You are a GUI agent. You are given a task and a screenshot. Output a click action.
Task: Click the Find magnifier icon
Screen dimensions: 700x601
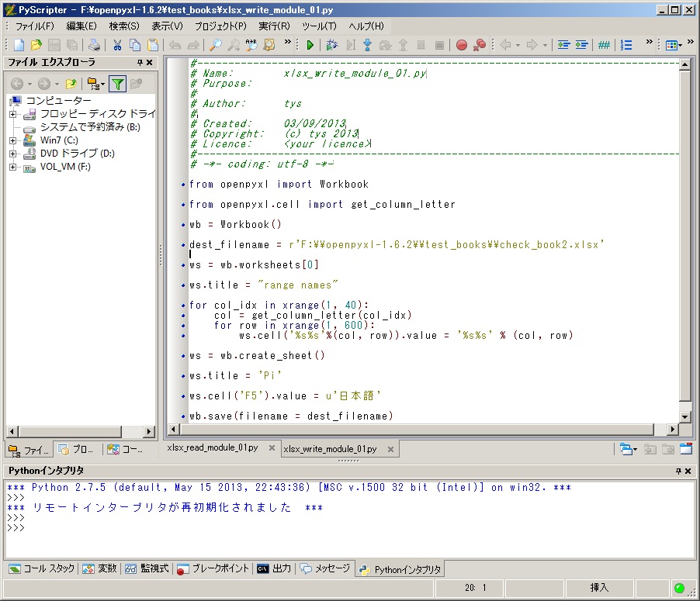click(x=215, y=45)
